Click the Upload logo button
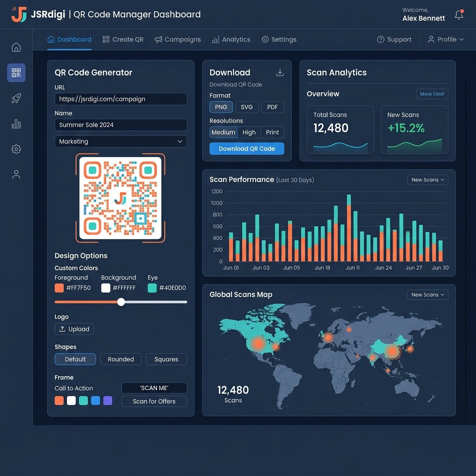This screenshot has width=476, height=476. point(74,329)
